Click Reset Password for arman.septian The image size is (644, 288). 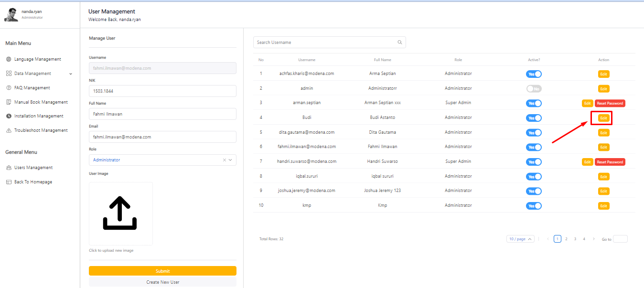coord(610,103)
